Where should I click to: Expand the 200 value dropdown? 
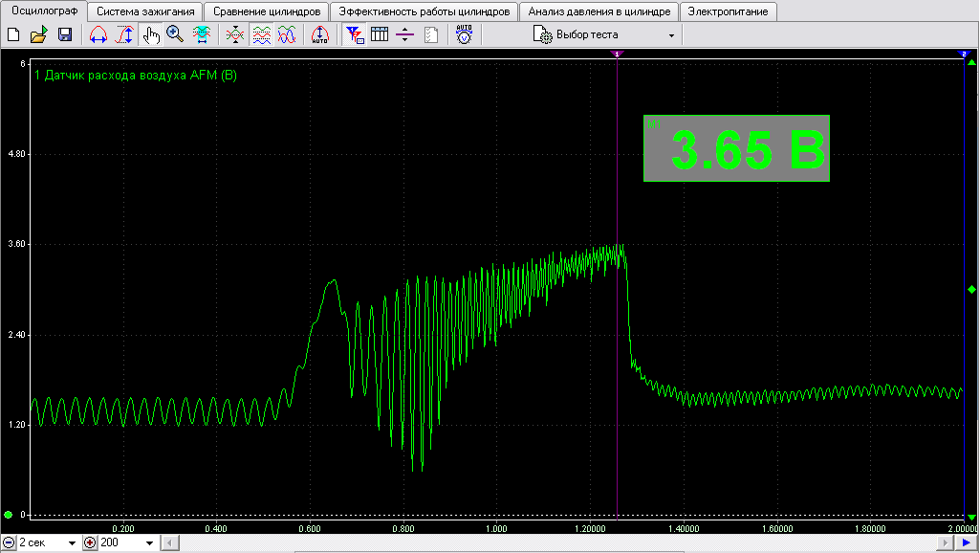click(149, 543)
